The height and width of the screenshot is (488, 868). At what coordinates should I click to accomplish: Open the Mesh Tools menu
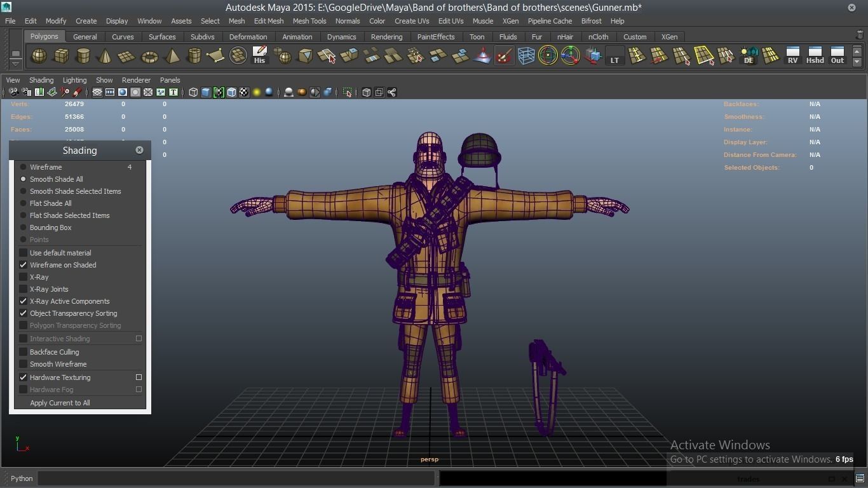309,21
